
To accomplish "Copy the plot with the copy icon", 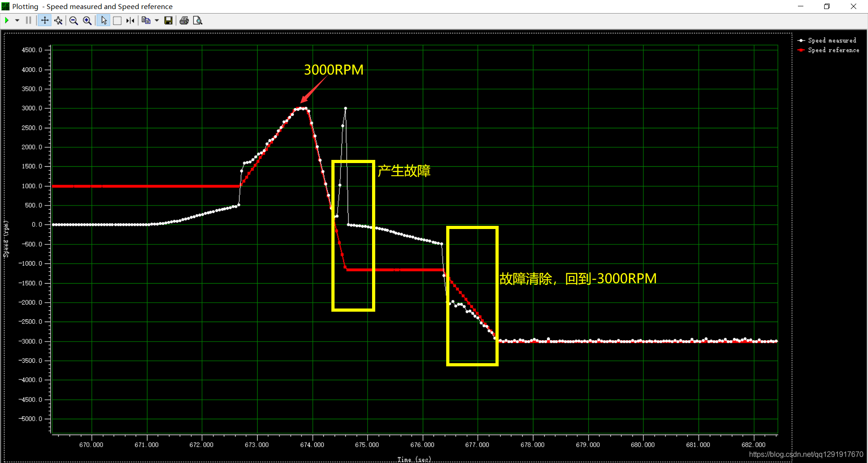I will tap(146, 20).
